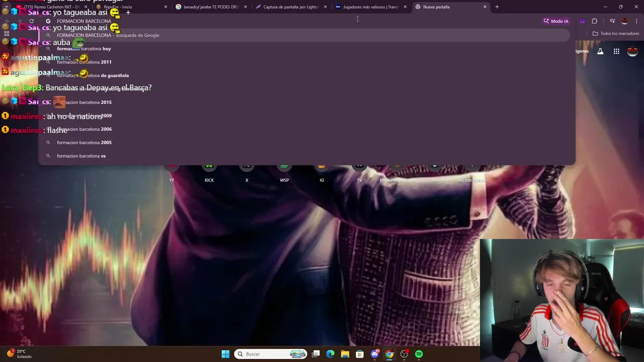Open Discord from the taskbar
Screen dimensions: 644x362
(374, 354)
